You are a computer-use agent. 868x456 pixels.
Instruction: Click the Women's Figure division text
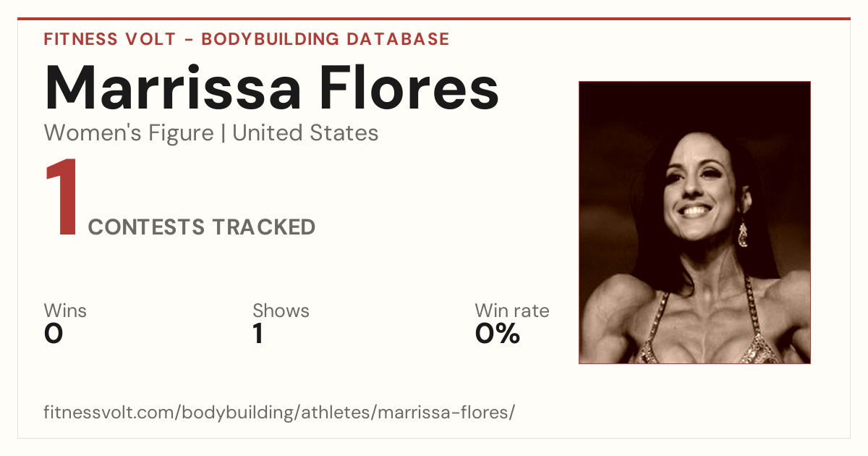[x=129, y=133]
